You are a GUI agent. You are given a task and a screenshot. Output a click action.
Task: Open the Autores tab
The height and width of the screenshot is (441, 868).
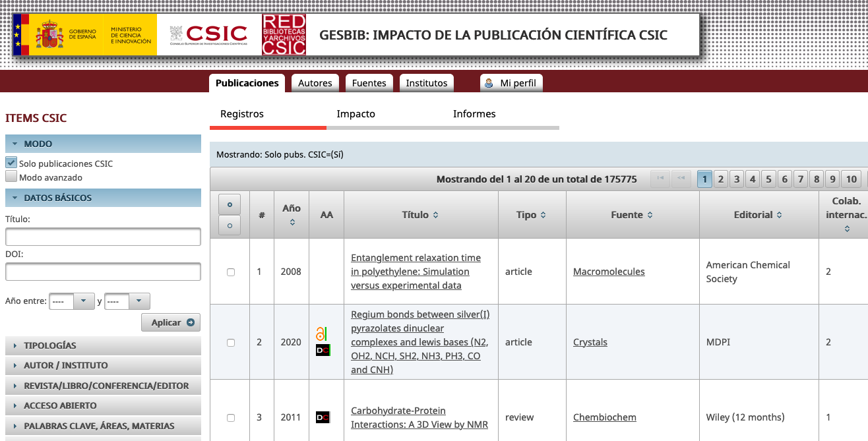coord(315,83)
